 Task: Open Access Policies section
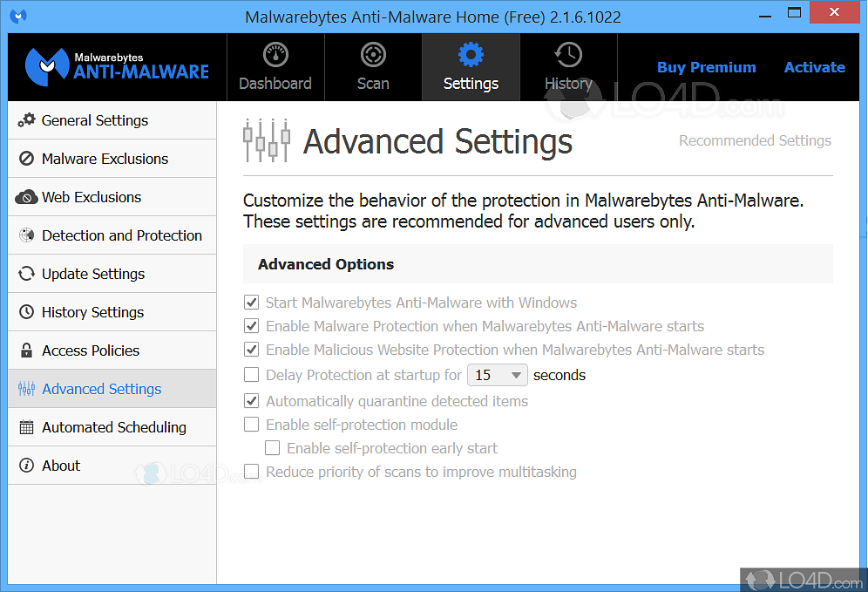112,350
